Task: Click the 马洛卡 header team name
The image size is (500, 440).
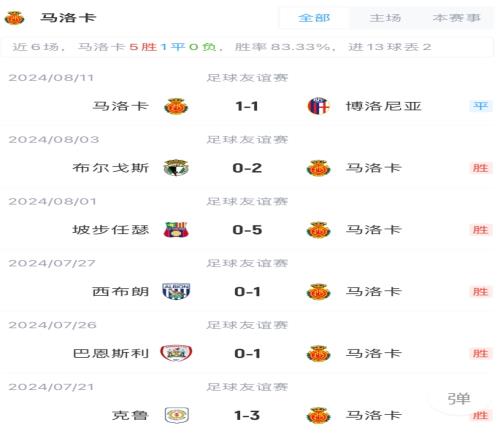Action: [x=68, y=18]
